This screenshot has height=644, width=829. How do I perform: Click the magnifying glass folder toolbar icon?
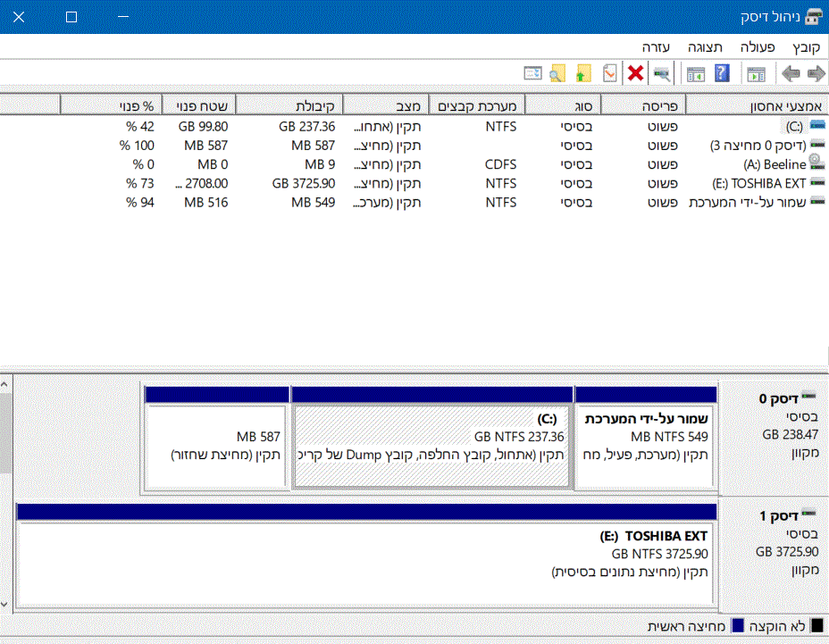click(x=557, y=73)
